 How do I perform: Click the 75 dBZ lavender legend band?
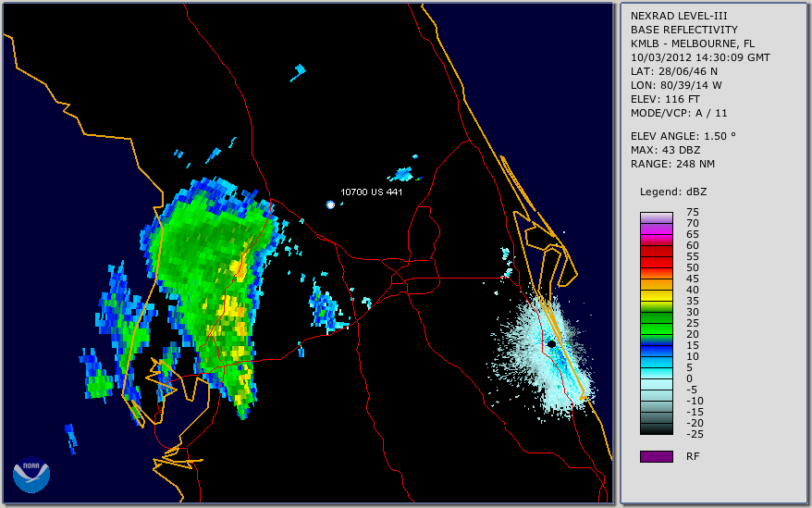[x=656, y=217]
